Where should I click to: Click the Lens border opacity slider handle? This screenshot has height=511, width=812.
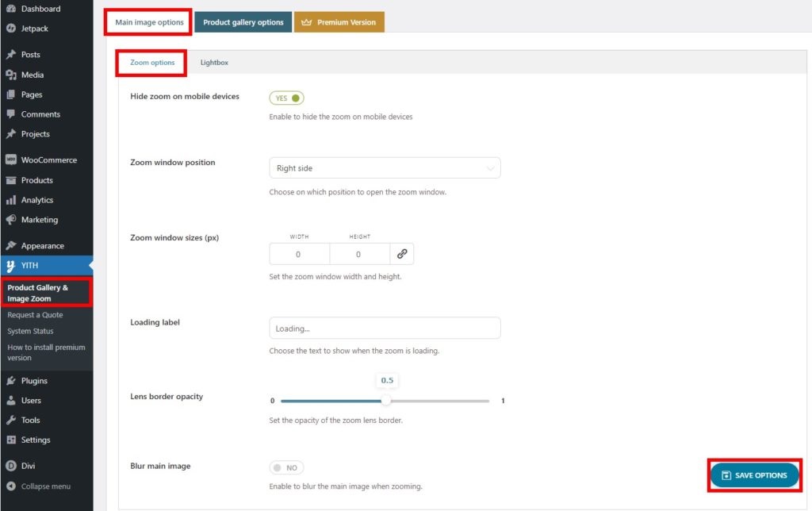pyautogui.click(x=386, y=401)
